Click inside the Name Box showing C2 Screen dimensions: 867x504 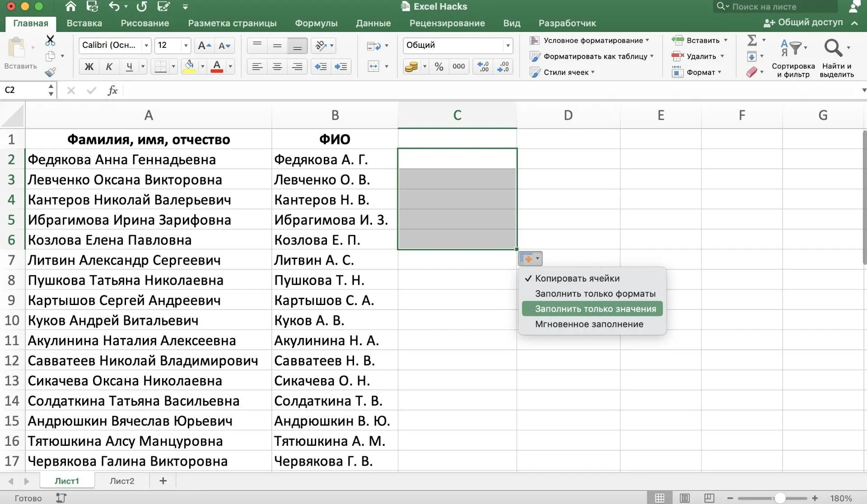coord(23,90)
